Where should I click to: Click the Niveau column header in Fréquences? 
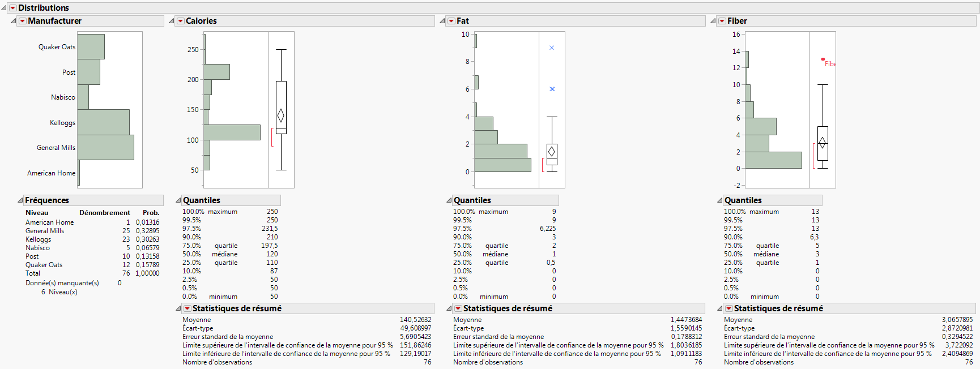(x=37, y=213)
